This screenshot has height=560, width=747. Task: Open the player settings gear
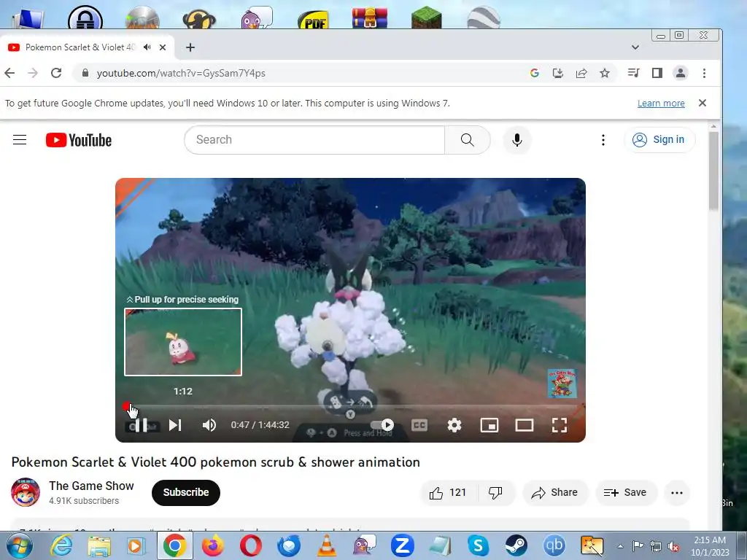coord(454,425)
